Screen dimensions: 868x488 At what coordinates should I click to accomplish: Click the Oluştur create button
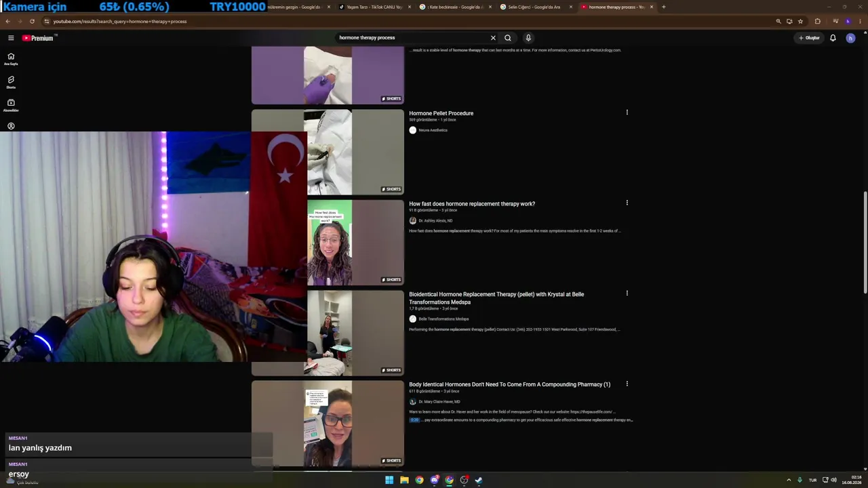(x=809, y=38)
